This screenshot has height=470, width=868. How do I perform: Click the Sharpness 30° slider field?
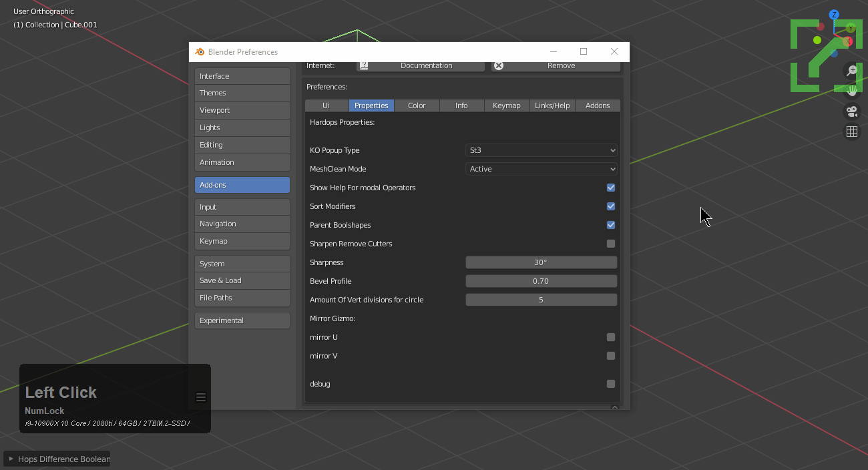(x=541, y=262)
